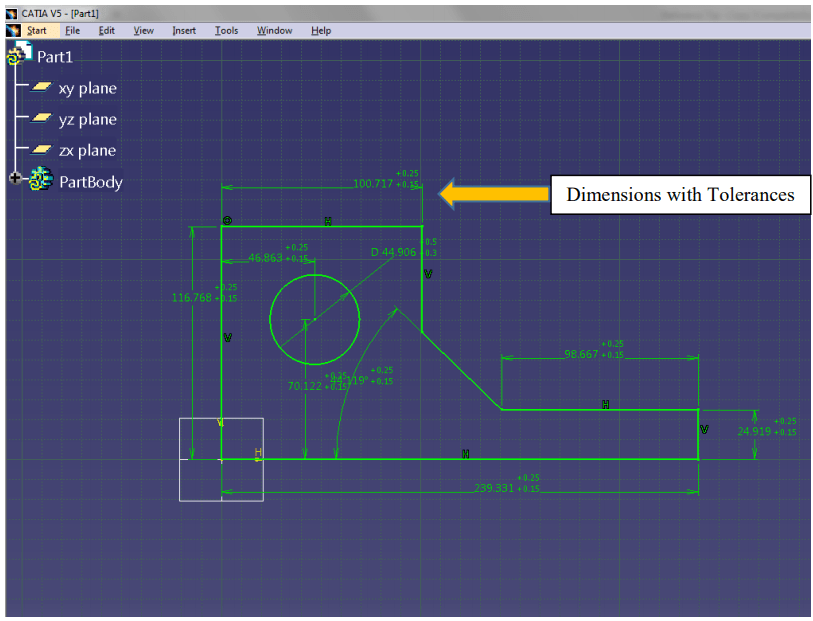Viewport: 813px width, 621px height.
Task: Open the Insert menu
Action: click(184, 30)
